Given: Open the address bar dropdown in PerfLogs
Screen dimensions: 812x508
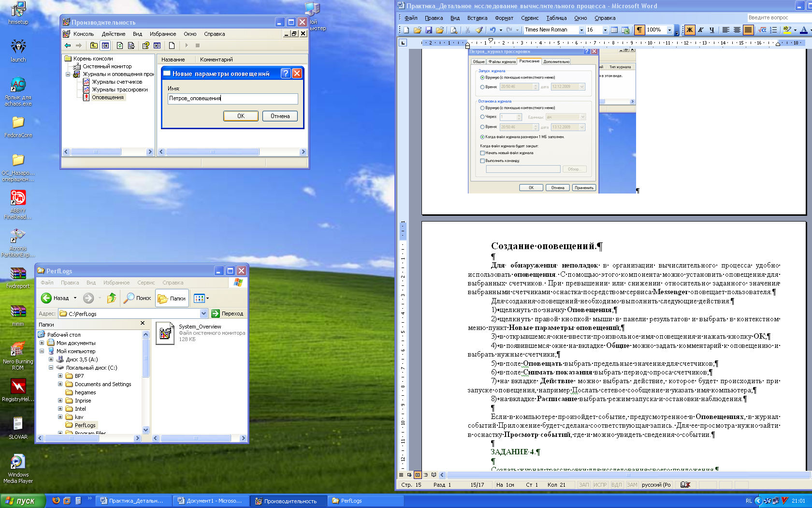Looking at the screenshot, I should (203, 314).
